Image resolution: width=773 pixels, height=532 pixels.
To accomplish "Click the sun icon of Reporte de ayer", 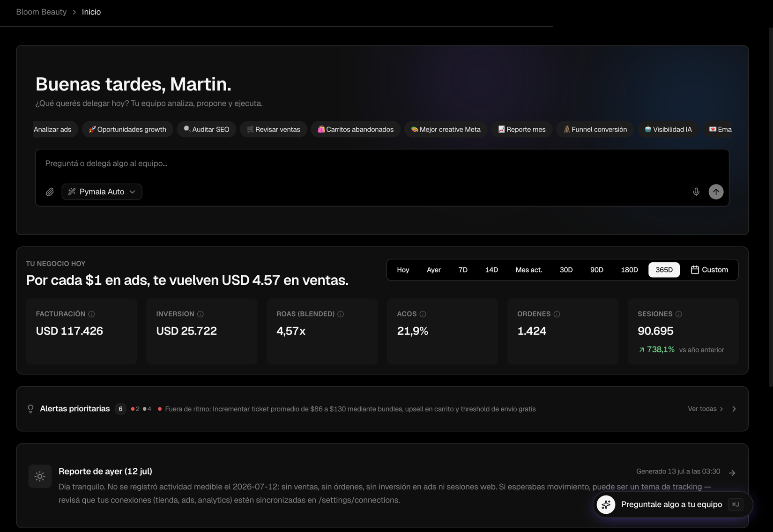I will pyautogui.click(x=40, y=476).
